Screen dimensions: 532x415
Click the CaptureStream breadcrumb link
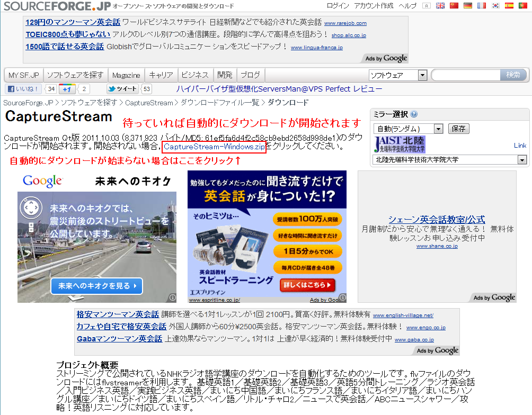(x=149, y=103)
